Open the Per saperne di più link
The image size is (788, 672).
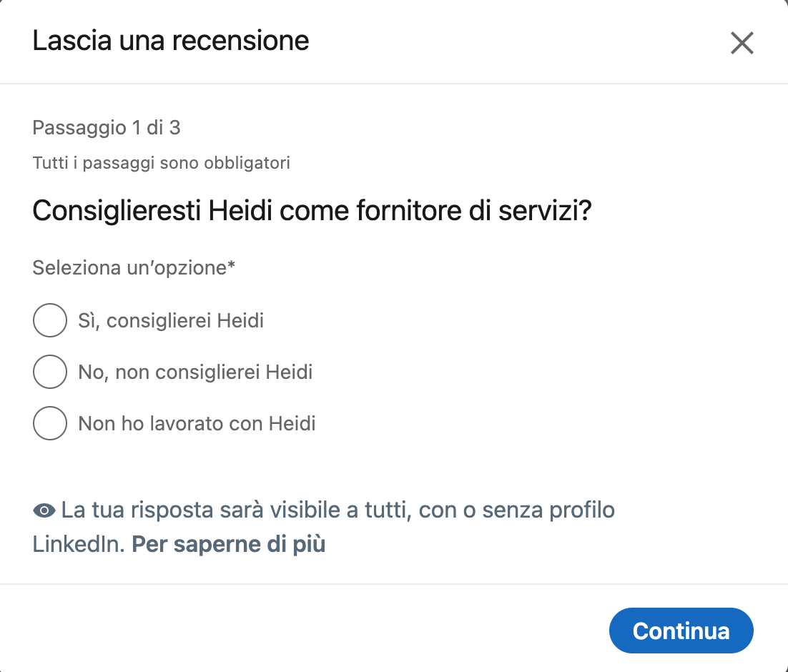[229, 544]
